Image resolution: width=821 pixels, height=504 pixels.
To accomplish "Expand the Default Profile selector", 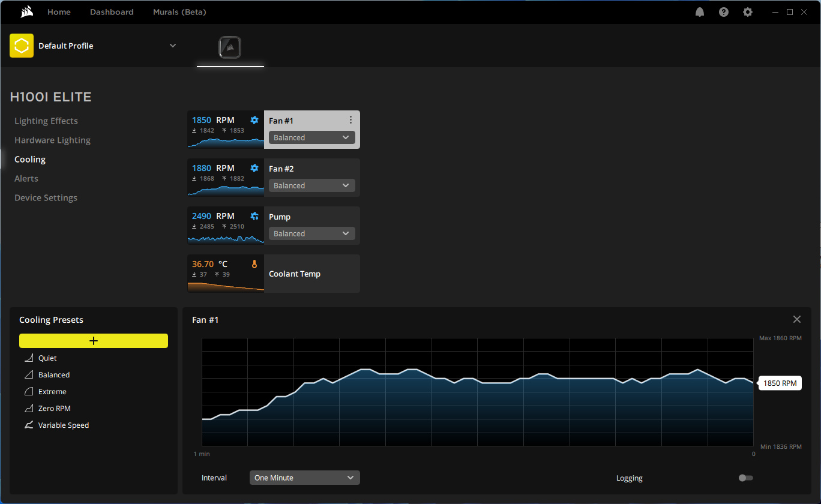I will click(172, 46).
